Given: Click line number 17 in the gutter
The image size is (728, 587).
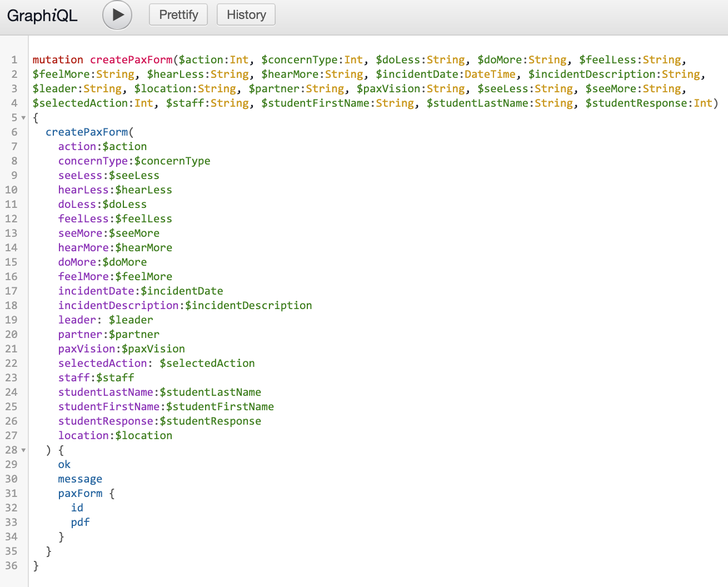Looking at the screenshot, I should pyautogui.click(x=12, y=291).
